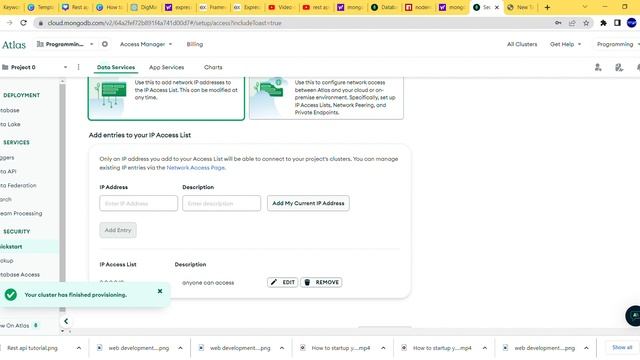This screenshot has width=640, height=360.
Task: Expand Get Help dropdown
Action: pyautogui.click(x=565, y=44)
